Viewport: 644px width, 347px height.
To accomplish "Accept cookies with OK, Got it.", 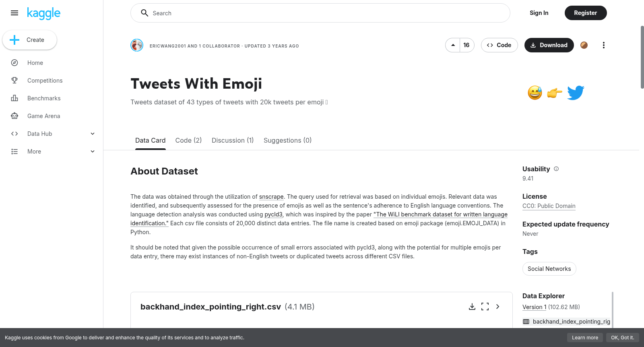I will pos(623,338).
